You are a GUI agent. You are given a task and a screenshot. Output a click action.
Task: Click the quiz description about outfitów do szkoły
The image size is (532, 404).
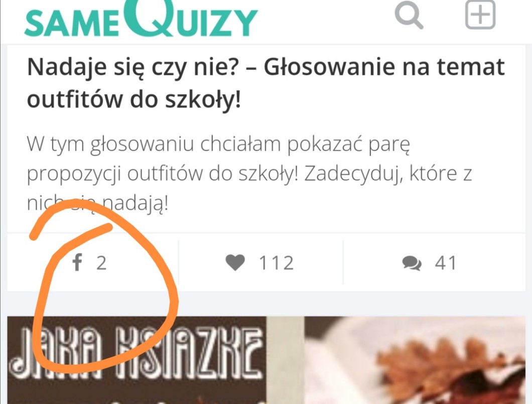[x=249, y=173]
